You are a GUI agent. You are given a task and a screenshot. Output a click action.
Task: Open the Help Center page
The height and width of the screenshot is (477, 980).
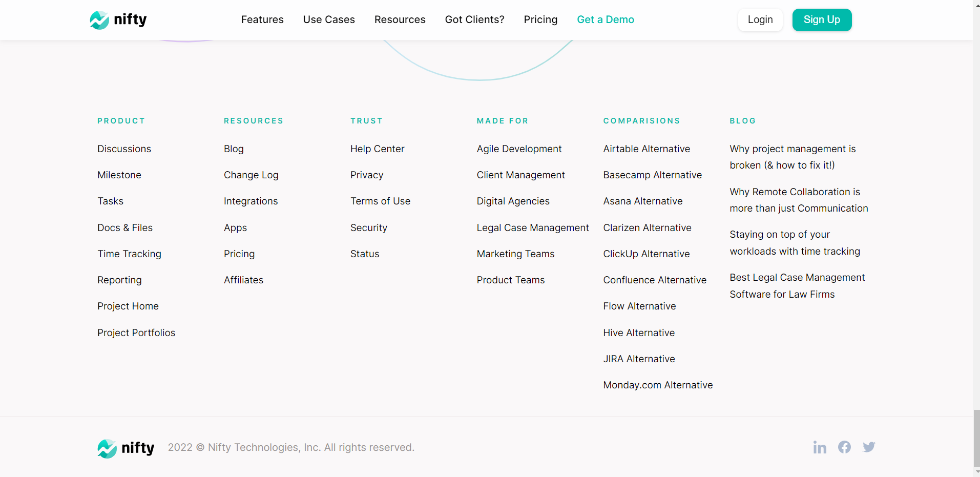point(377,149)
